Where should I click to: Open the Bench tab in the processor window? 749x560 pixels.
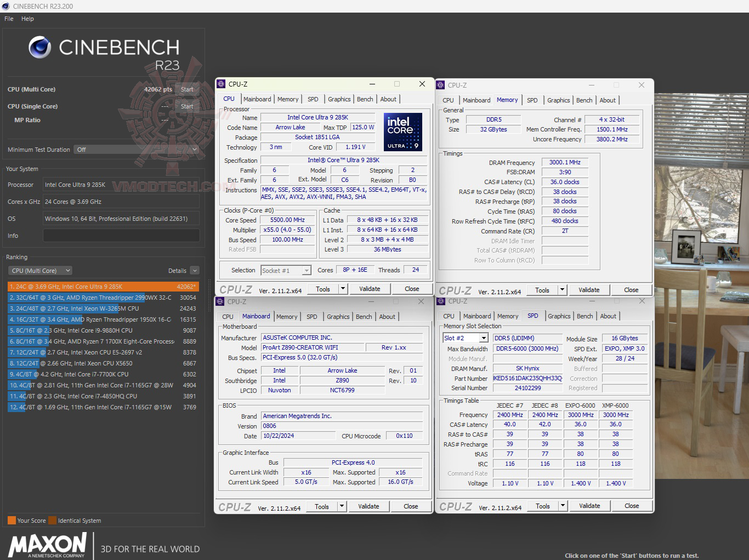click(x=365, y=99)
